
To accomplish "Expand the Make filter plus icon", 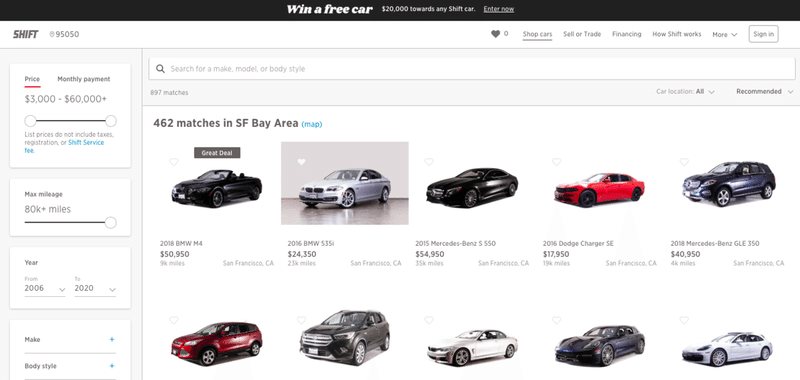I will point(112,340).
